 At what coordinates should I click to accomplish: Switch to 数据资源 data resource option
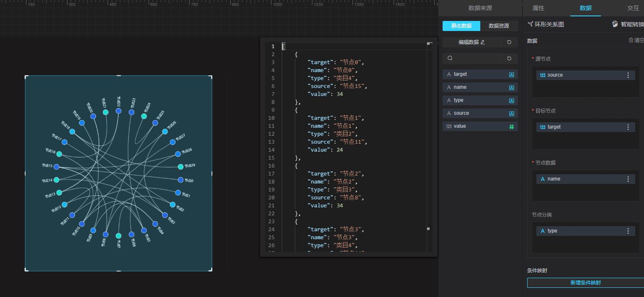(x=499, y=26)
